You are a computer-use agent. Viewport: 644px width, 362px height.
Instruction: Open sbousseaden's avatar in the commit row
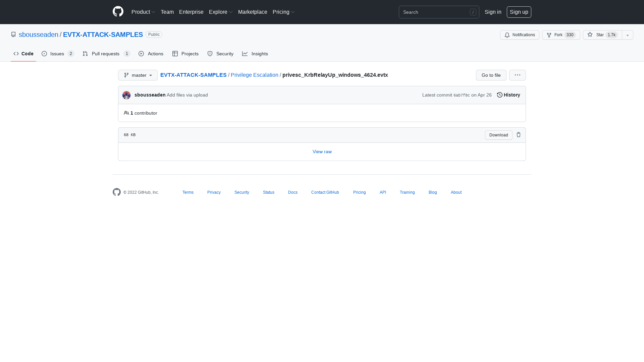point(126,95)
